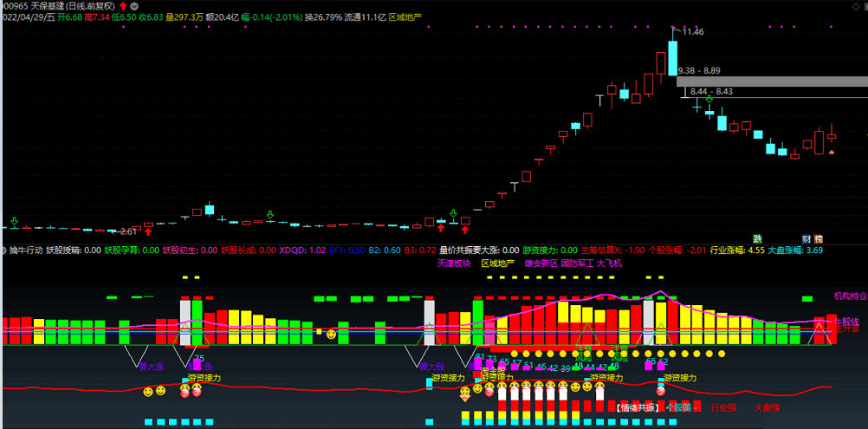Open the 国防军工 sector tag

[578, 263]
